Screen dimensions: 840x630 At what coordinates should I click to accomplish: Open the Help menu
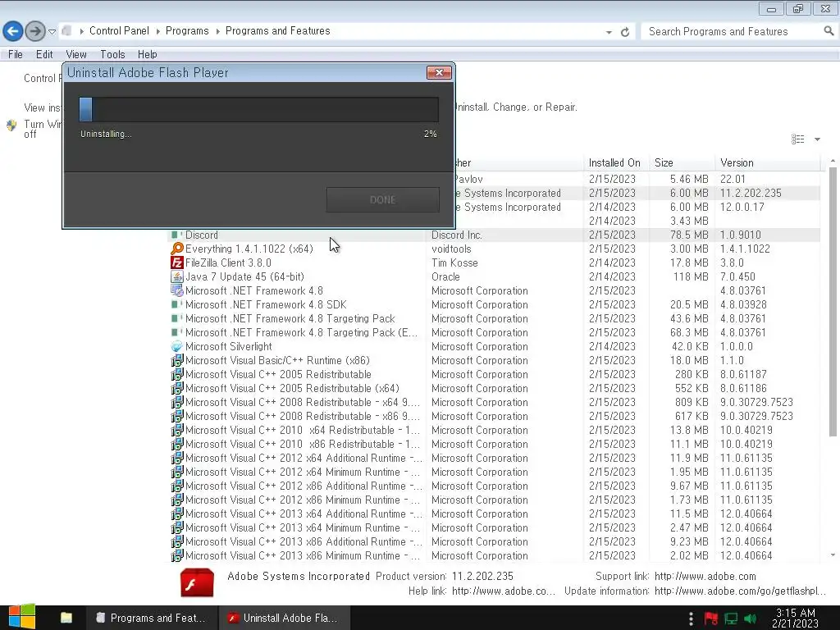(148, 54)
